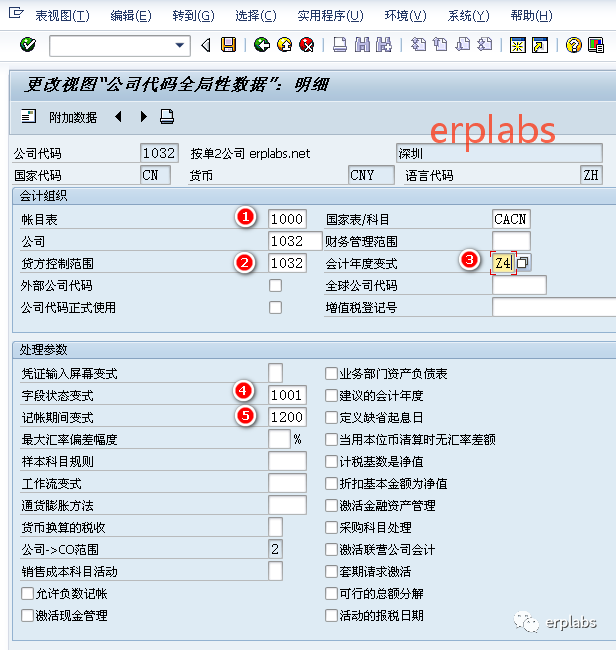
Task: Open the value help for 会计年度变式
Action: pos(523,263)
